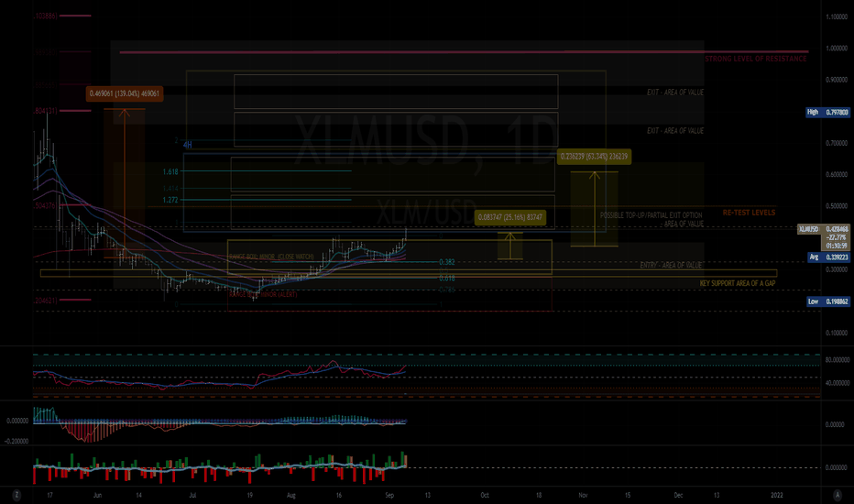Screen dimensions: 854x504
Task: Click the .103886 level label at top left
Action: pos(45,16)
